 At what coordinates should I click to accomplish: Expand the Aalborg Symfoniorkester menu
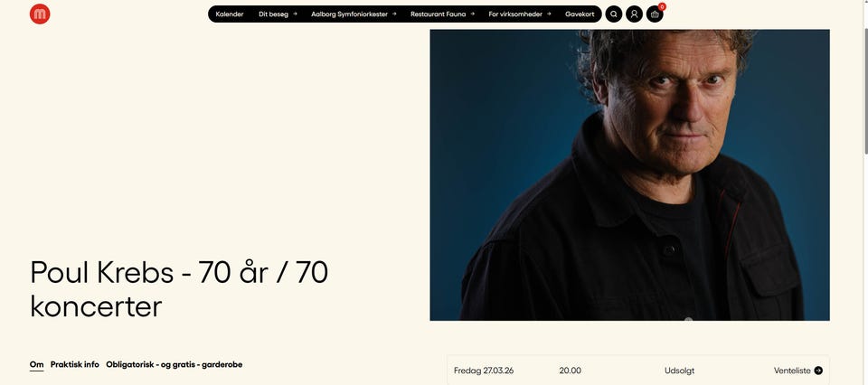pos(354,14)
